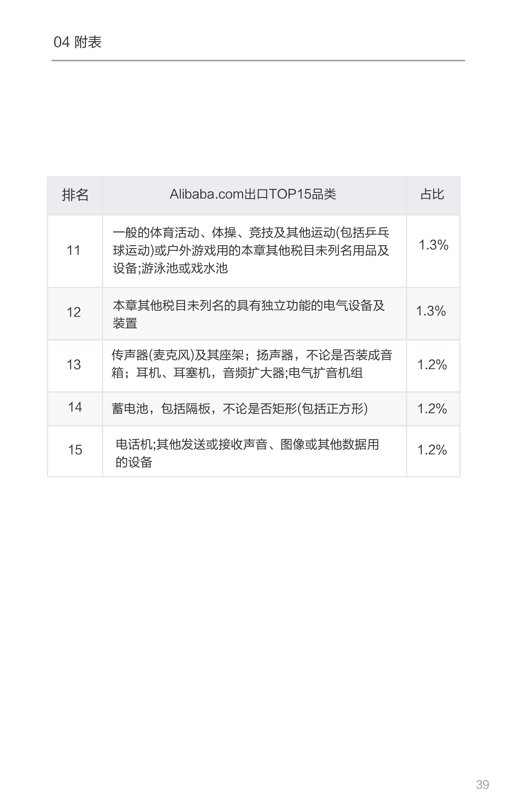Click the 1.3% value in row 12
Viewport: 516px width, 812px height.
click(431, 311)
